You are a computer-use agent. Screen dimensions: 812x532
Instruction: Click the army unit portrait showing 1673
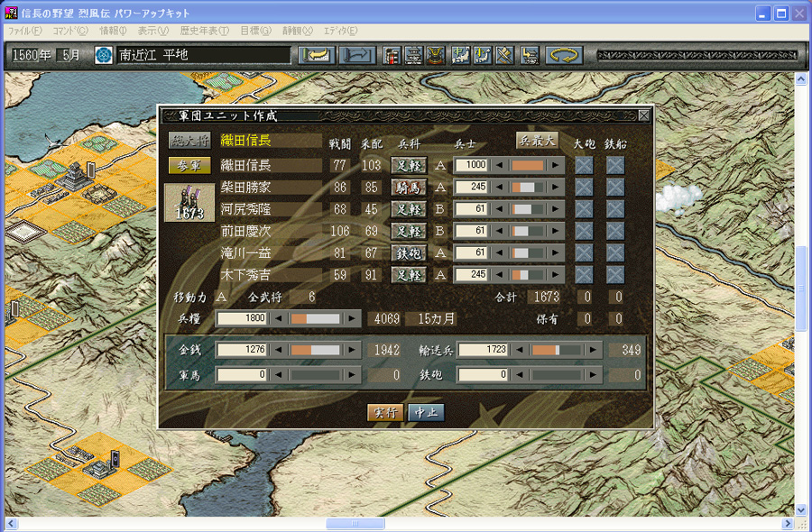pos(189,202)
